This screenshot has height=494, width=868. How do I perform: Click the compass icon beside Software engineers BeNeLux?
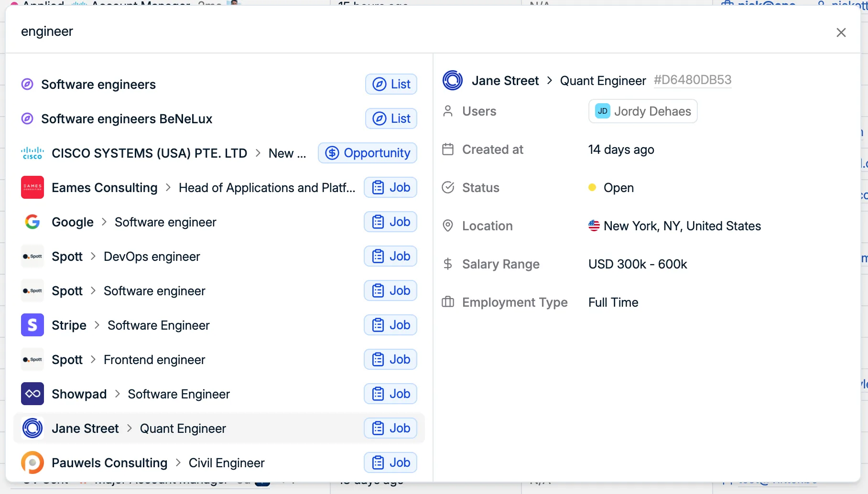coord(27,118)
